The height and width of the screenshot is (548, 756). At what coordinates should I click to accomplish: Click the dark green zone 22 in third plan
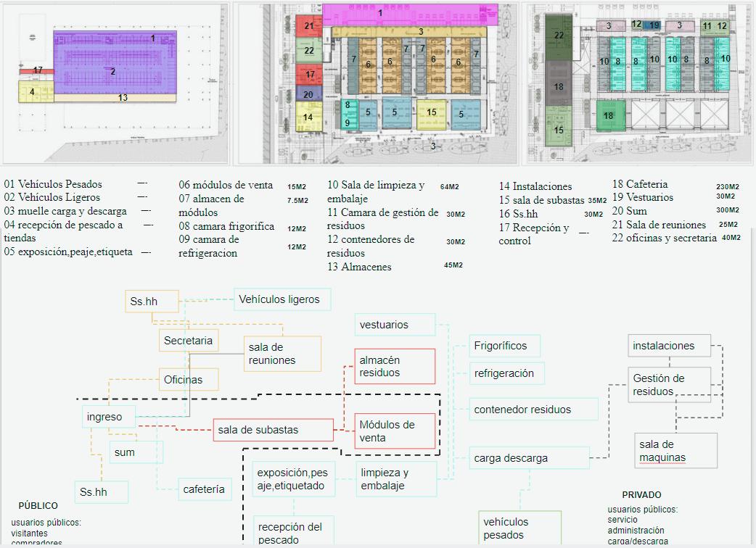pyautogui.click(x=559, y=37)
